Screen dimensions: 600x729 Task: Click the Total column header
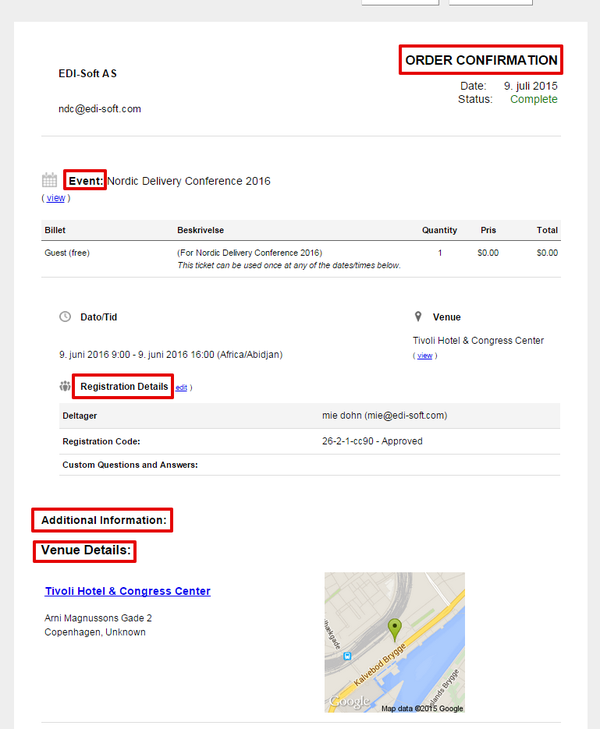pos(547,230)
